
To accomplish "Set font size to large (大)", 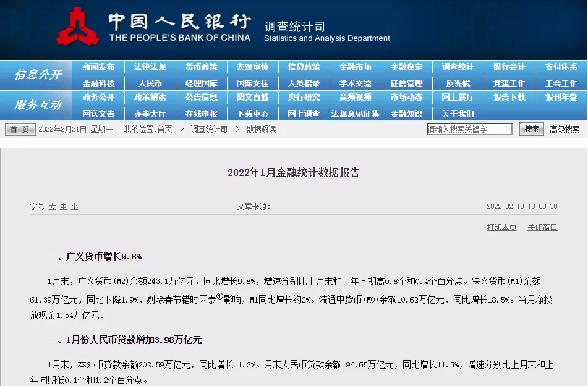I will [x=53, y=207].
